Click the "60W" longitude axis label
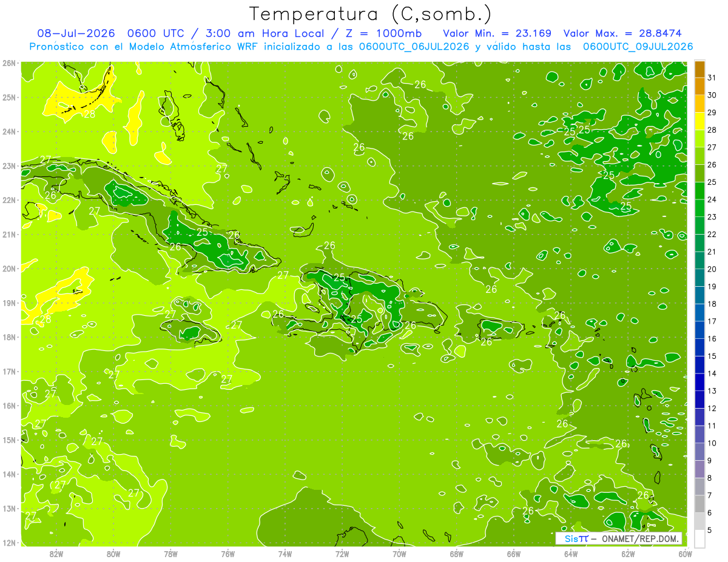Viewport: 728px width, 562px height. click(685, 554)
